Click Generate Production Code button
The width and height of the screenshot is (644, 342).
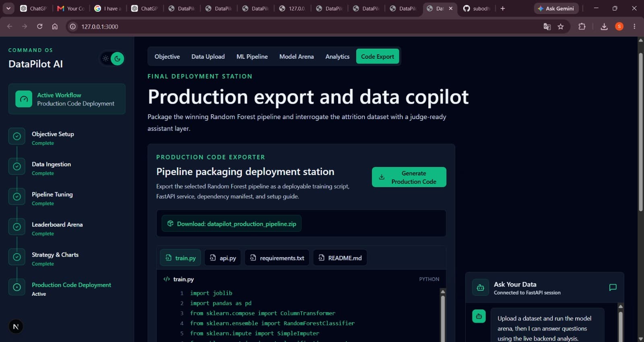409,177
